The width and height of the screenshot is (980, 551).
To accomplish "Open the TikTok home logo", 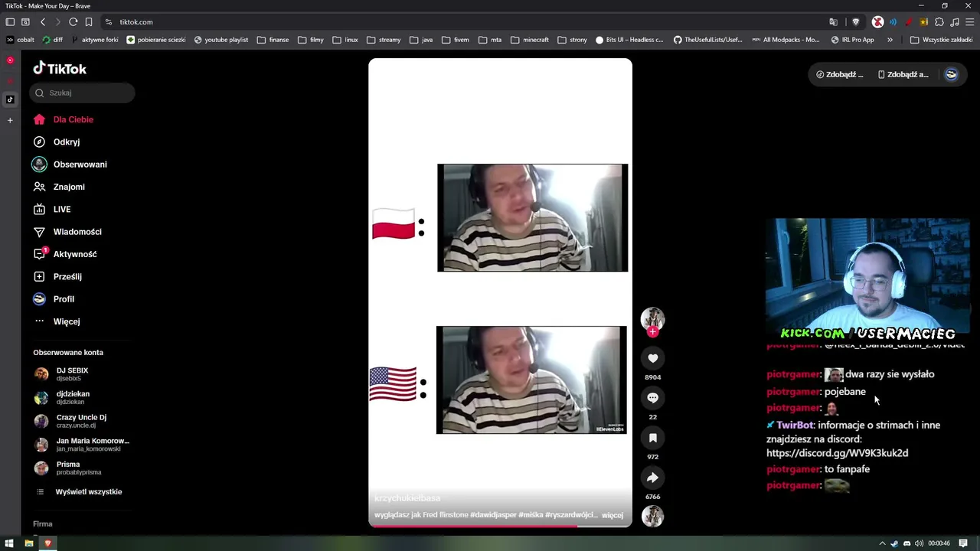I will tap(60, 69).
